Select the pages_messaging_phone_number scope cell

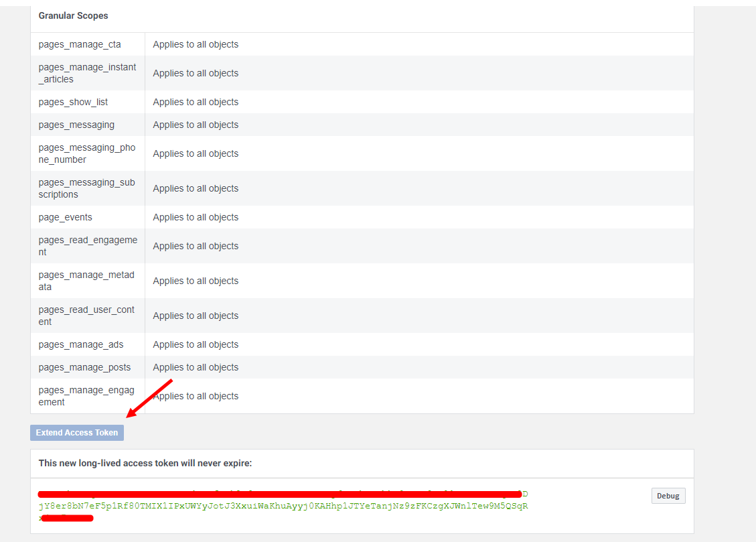point(87,153)
